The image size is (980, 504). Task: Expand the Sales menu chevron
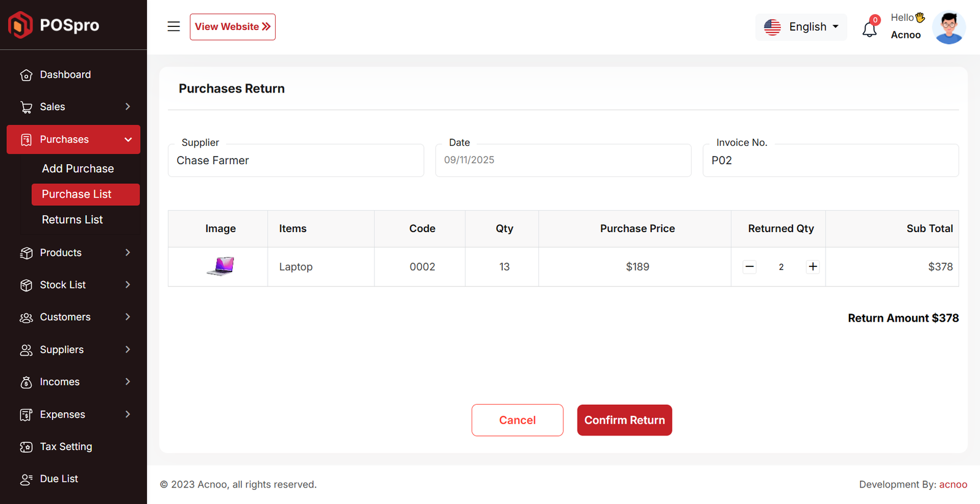point(127,107)
